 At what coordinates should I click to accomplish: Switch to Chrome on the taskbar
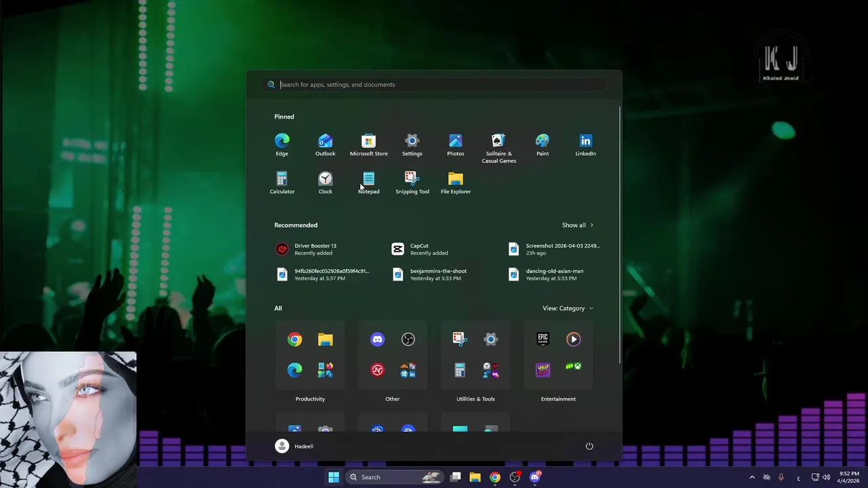(495, 477)
